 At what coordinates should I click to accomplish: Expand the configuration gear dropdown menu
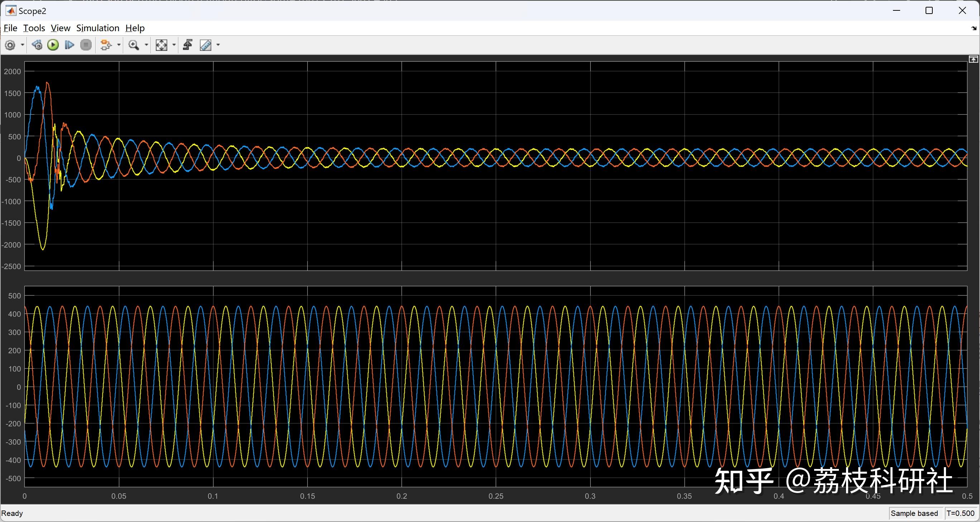(22, 45)
